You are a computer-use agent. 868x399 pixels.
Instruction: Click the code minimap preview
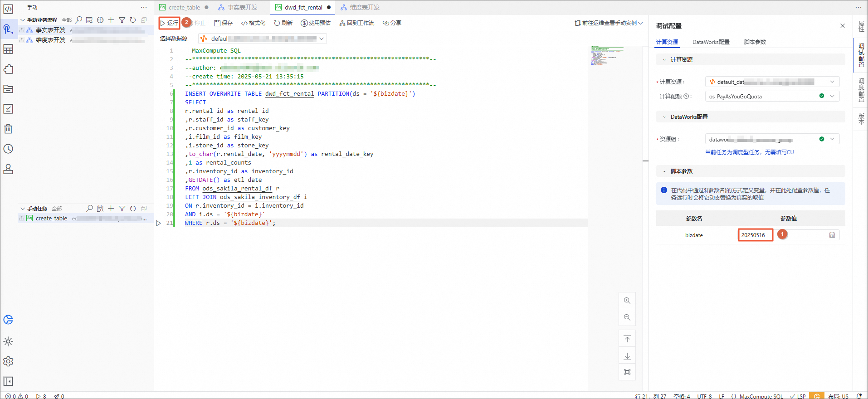point(608,56)
